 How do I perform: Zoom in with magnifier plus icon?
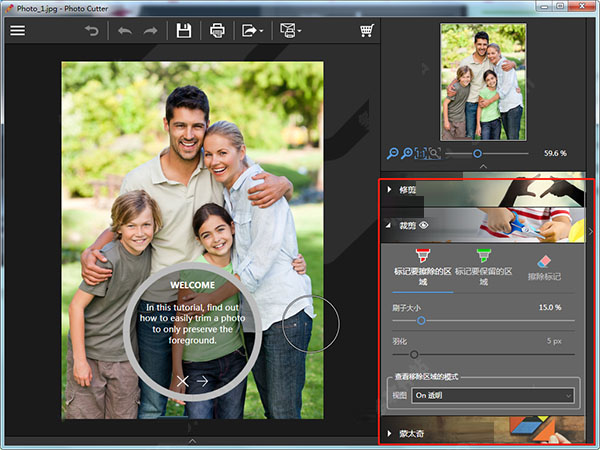(406, 153)
